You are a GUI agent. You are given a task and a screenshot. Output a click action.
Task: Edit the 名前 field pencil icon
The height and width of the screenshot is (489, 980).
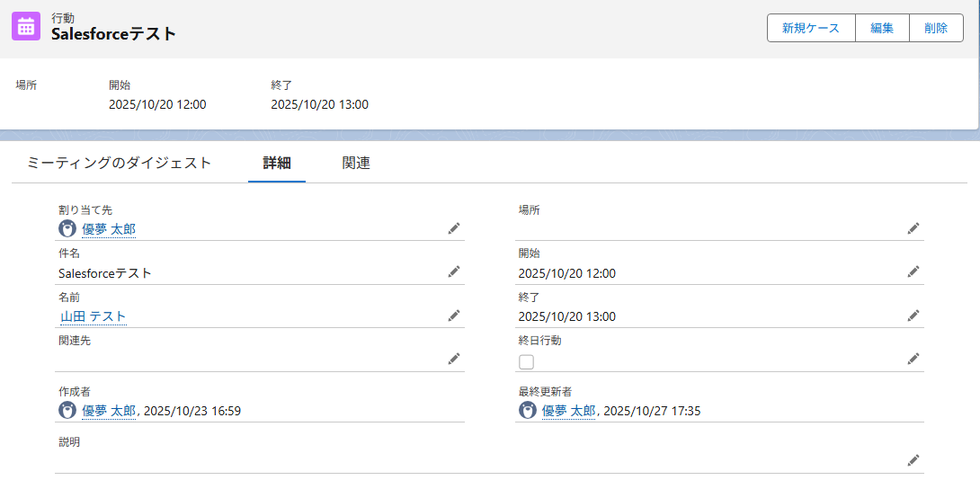coord(454,316)
